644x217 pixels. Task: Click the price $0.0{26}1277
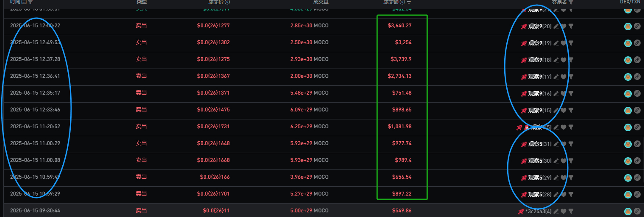click(213, 26)
